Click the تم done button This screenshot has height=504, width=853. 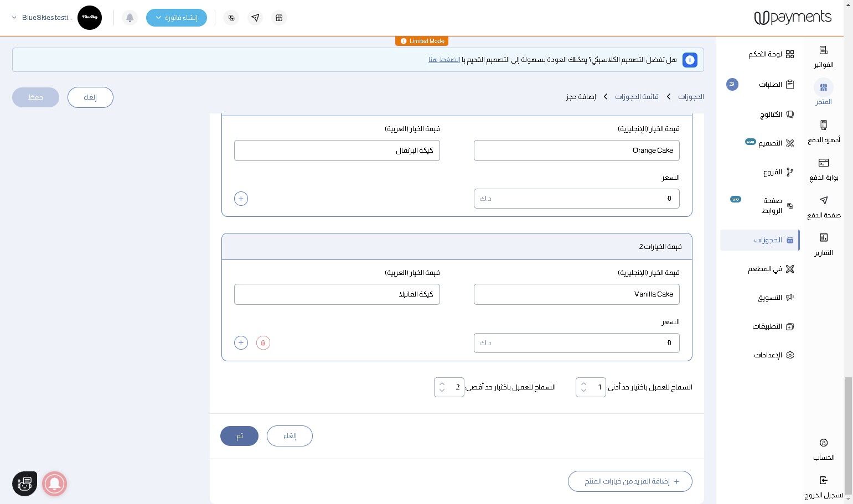click(239, 436)
